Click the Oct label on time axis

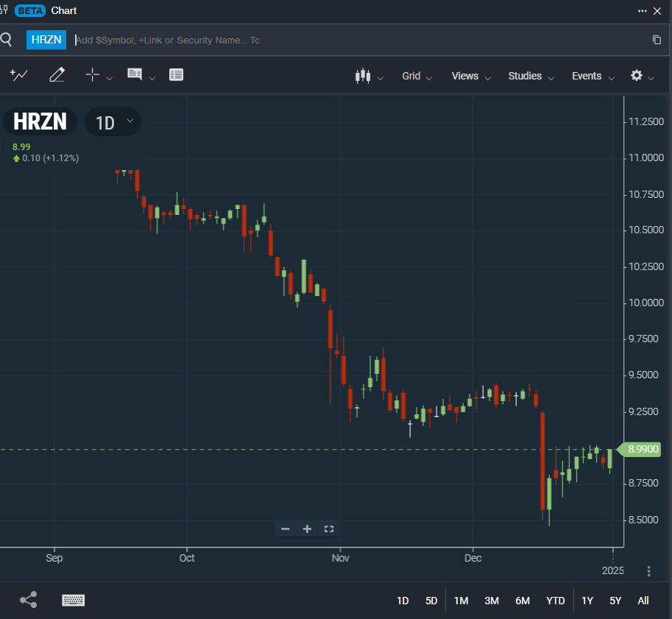187,558
